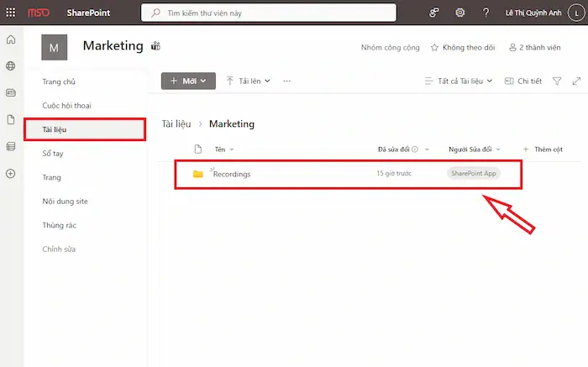This screenshot has width=588, height=367.
Task: Expand content to full screen icon
Action: pos(576,81)
